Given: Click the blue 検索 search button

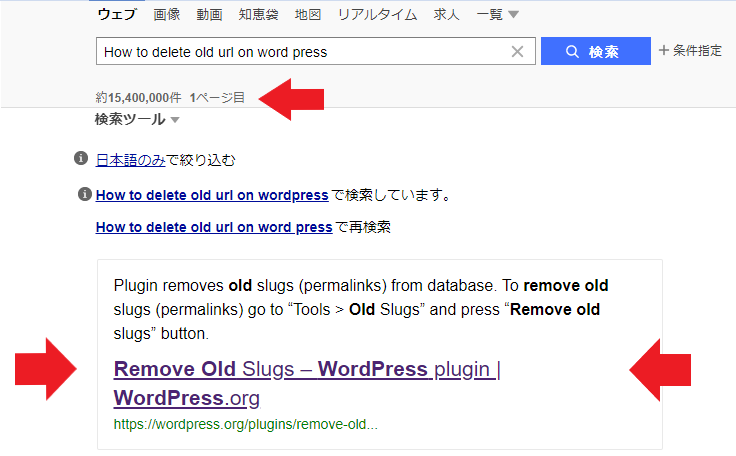Looking at the screenshot, I should pyautogui.click(x=596, y=51).
